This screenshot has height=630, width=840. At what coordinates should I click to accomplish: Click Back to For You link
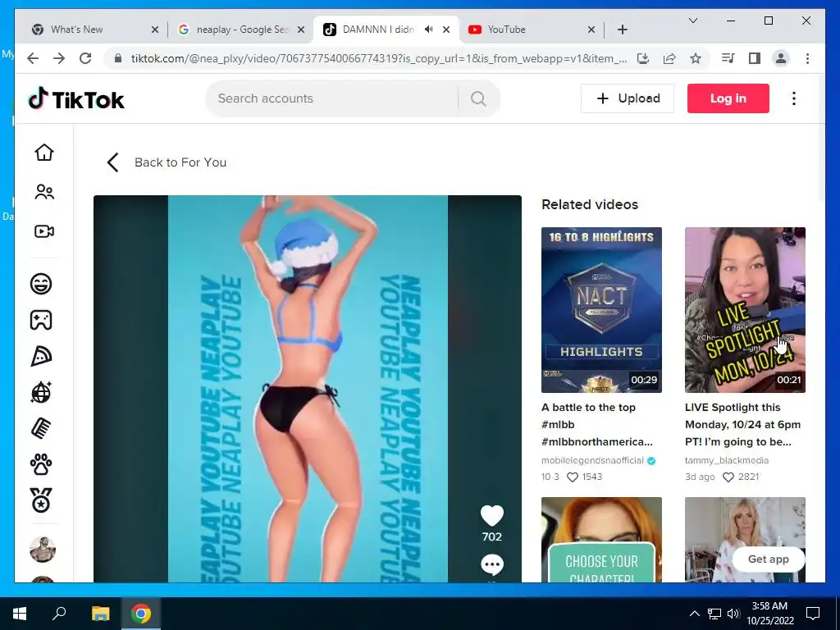point(167,162)
